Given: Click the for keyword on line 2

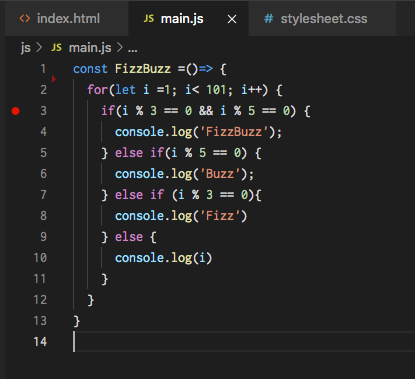Looking at the screenshot, I should [97, 90].
